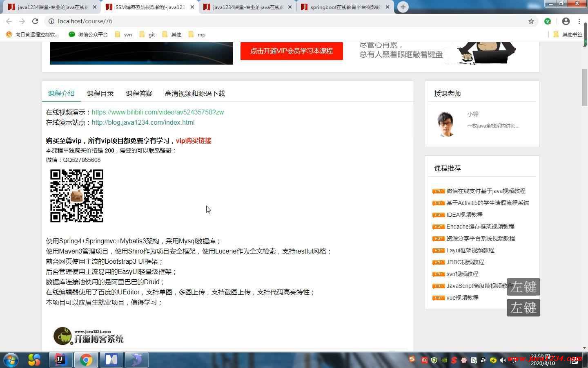588x368 pixels.
Task: Click the page vertical scrollbar thumb
Action: click(x=585, y=88)
